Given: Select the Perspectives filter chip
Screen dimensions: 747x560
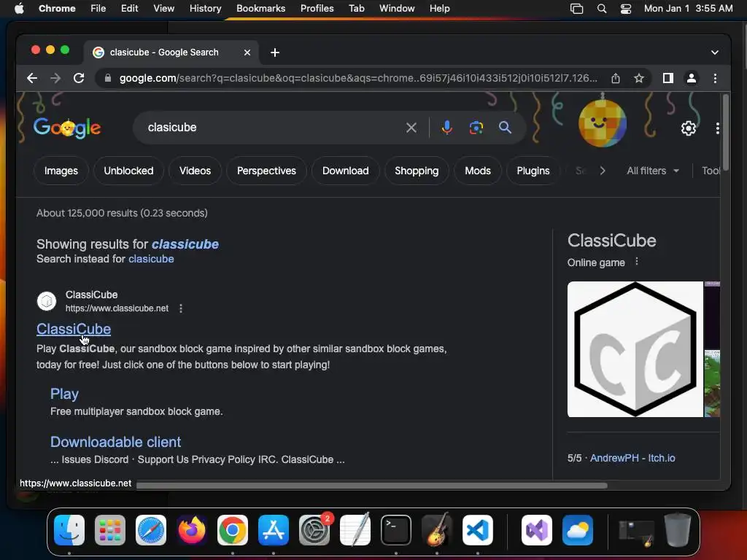Looking at the screenshot, I should tap(266, 171).
